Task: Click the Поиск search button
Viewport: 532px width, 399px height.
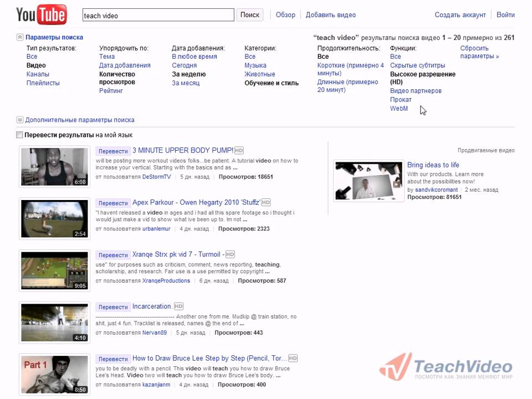Action: pos(250,15)
